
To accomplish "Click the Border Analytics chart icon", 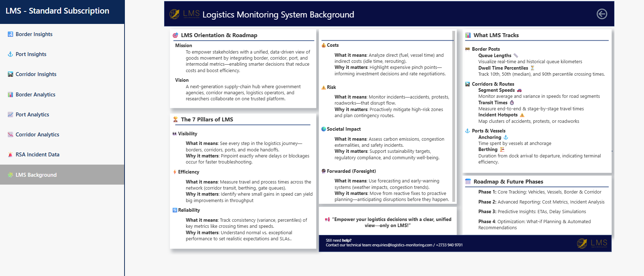I will coord(10,95).
